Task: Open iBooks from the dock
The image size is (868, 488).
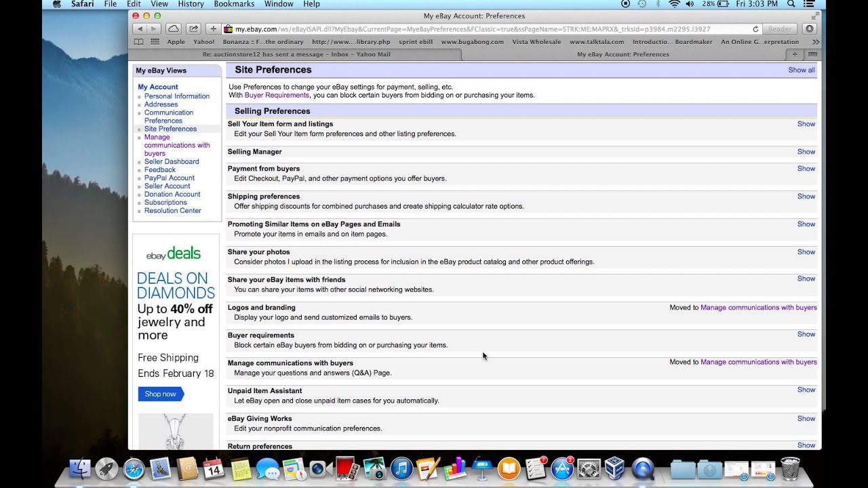Action: point(509,468)
